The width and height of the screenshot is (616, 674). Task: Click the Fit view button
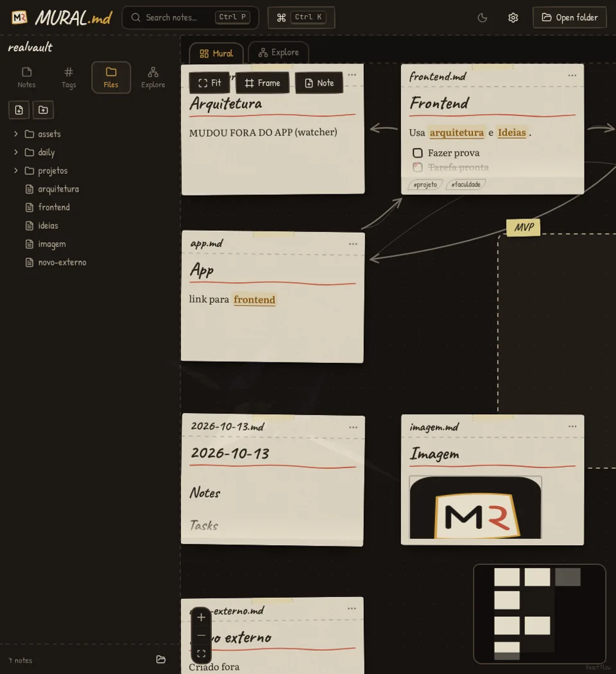pyautogui.click(x=209, y=83)
